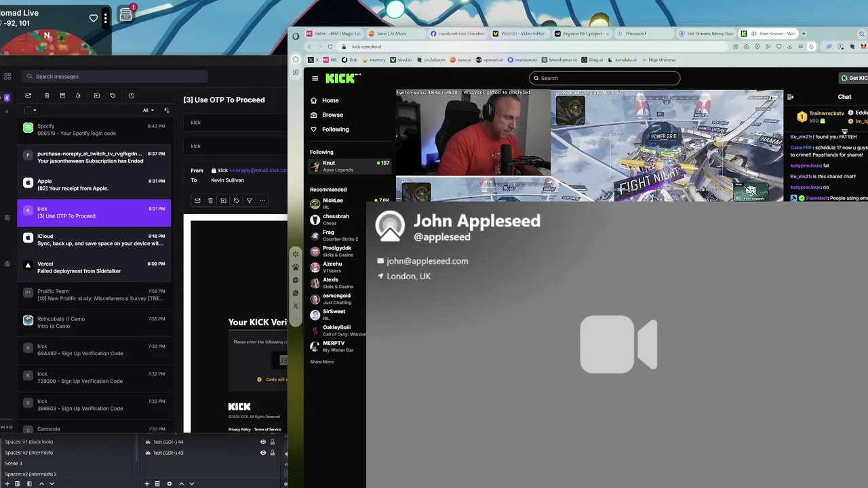
Task: Toggle visibility eye for Text (GDI+) 43
Action: (x=263, y=453)
